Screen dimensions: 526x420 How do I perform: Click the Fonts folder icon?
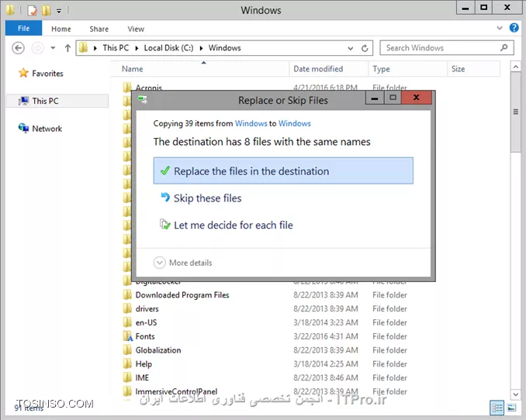pos(127,336)
